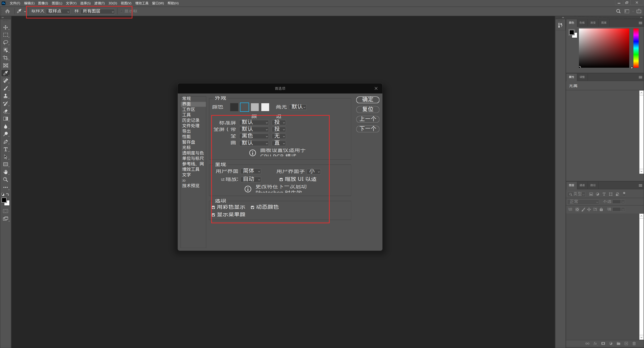Toggle the 显示菜单颜色 checkbox
Image resolution: width=644 pixels, height=348 pixels.
213,215
